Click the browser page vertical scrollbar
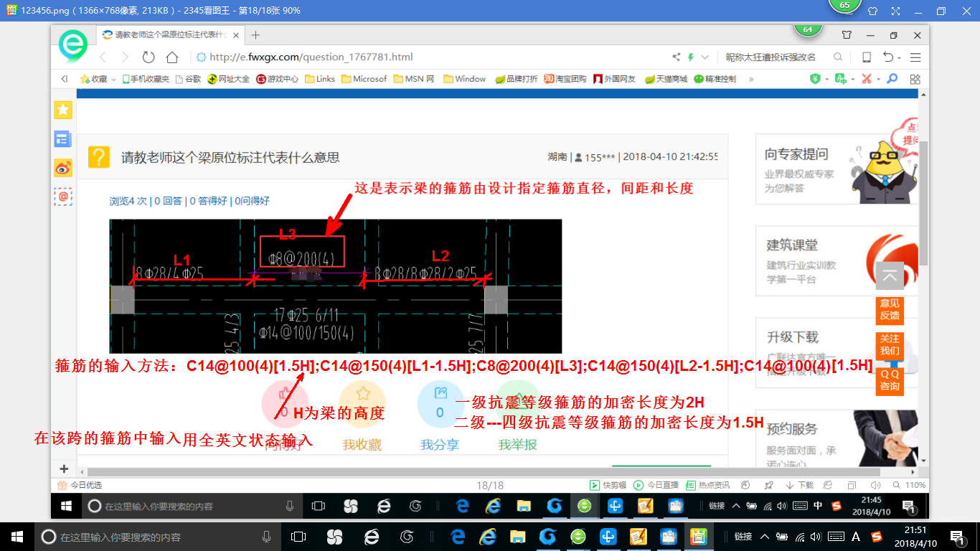The height and width of the screenshot is (551, 980). [924, 203]
